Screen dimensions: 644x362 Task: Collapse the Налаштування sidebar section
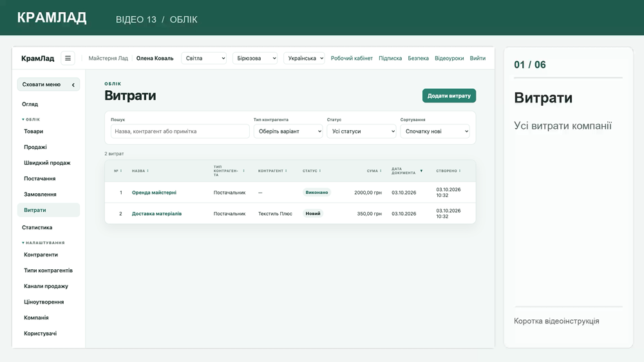pyautogui.click(x=43, y=243)
